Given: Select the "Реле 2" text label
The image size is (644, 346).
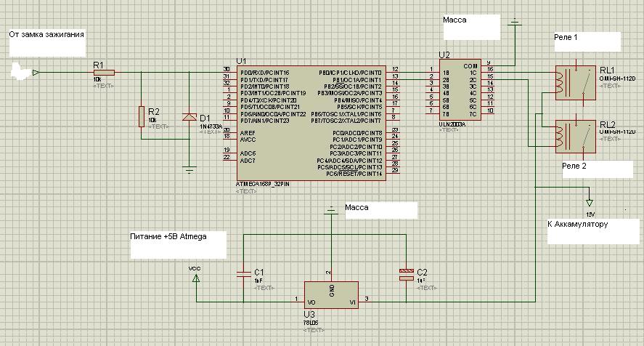Looking at the screenshot, I should [574, 166].
